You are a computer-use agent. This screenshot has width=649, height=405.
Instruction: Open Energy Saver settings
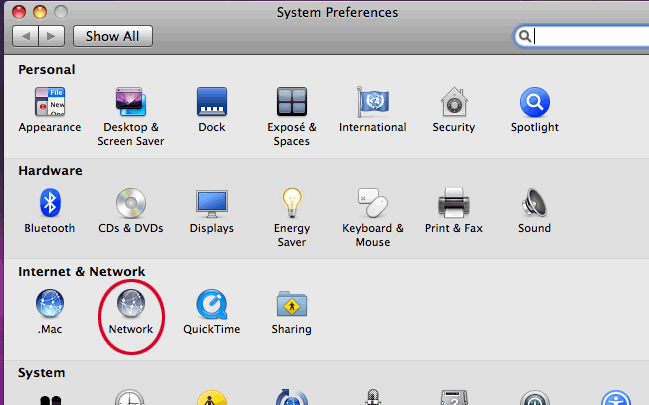click(x=292, y=204)
